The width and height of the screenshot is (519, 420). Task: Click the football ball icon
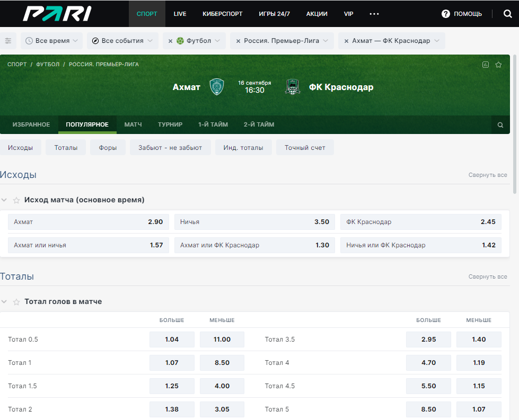[180, 41]
